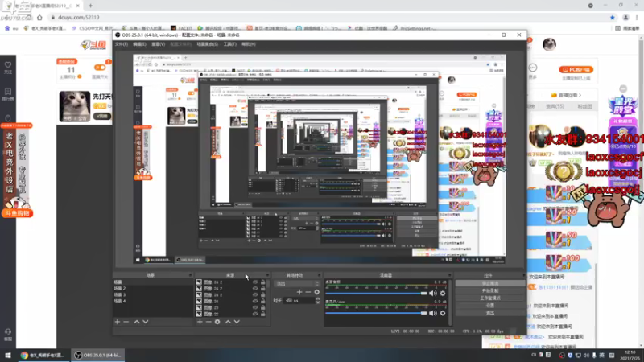
Task: Open the OBS 工具(T) menu
Action: tap(229, 44)
